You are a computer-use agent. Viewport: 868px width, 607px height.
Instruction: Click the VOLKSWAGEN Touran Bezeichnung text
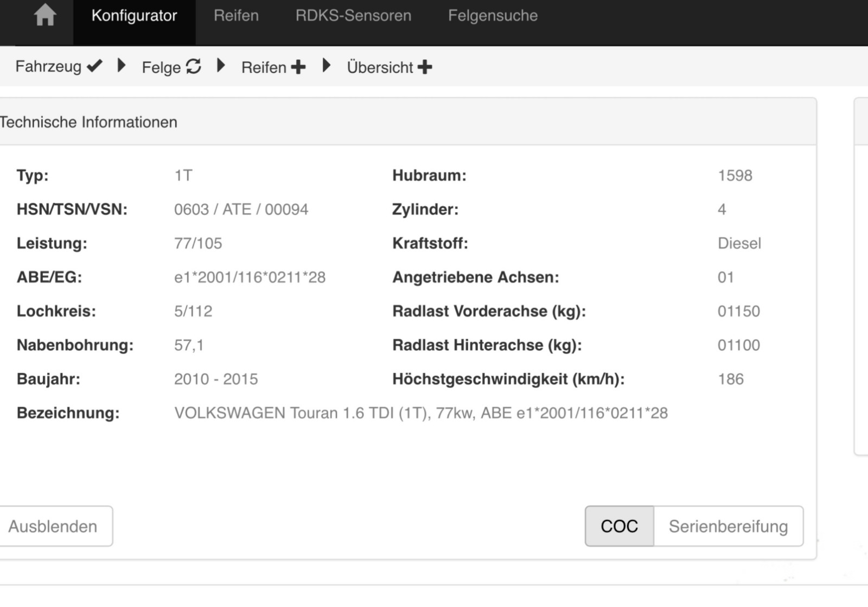click(420, 413)
